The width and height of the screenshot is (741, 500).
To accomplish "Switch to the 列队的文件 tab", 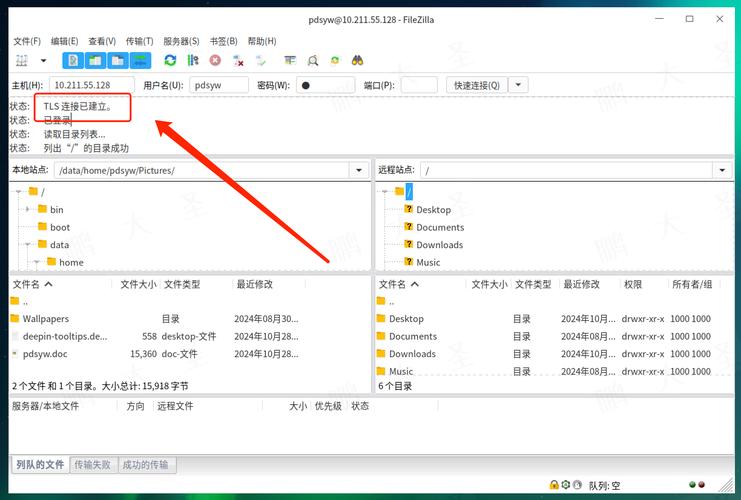I will click(x=40, y=465).
